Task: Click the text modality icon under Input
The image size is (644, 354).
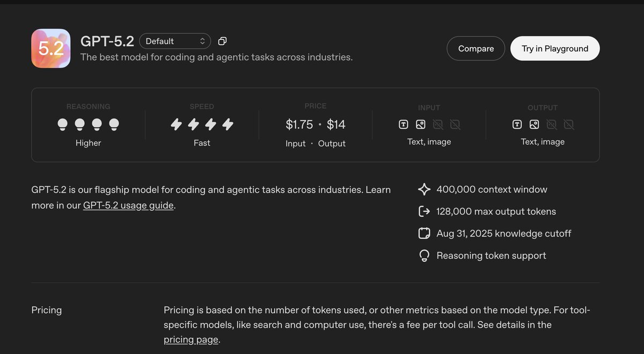Action: [x=404, y=124]
